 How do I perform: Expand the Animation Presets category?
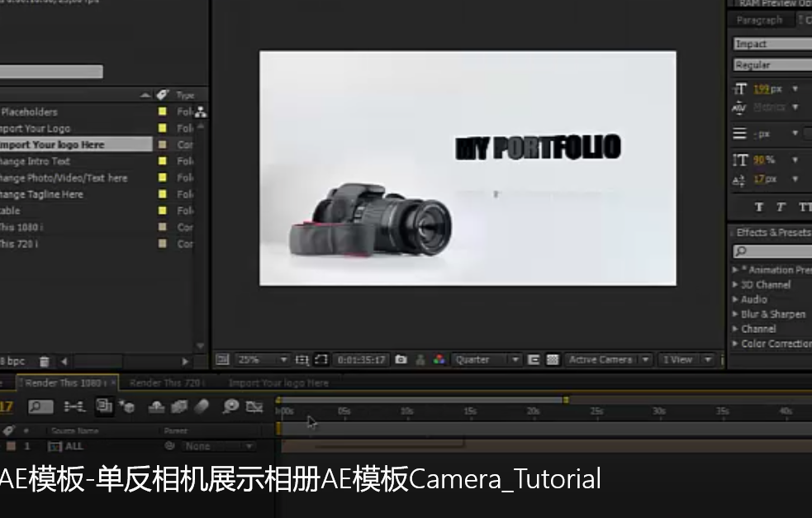735,270
